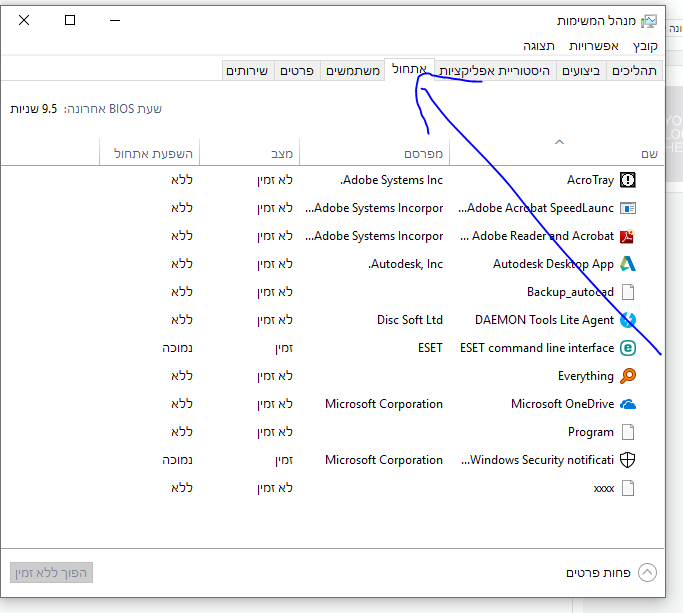Click the Microsoft OneDrive cloud icon
Screen dimensions: 683x613
(x=628, y=404)
